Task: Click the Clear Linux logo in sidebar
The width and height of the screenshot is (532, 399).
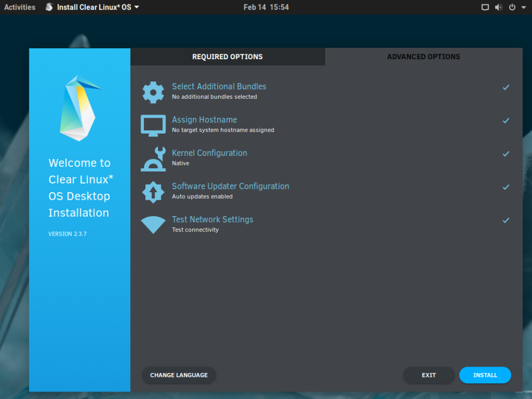Action: [80, 108]
